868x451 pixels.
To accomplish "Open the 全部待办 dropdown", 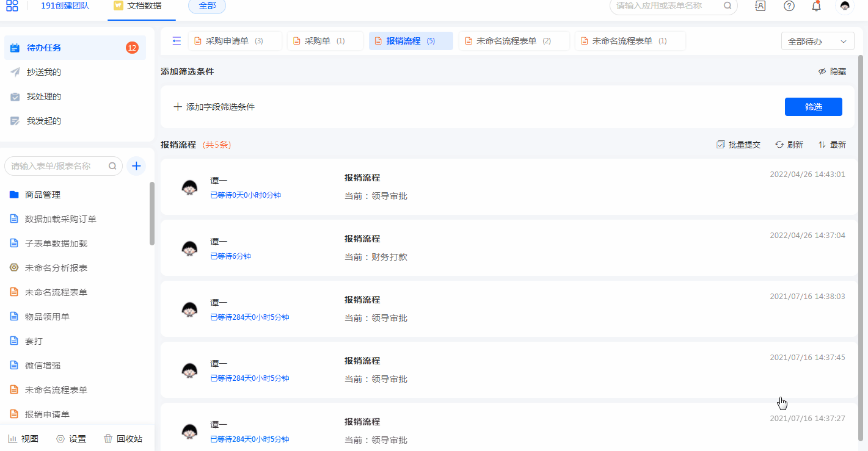I will point(817,41).
